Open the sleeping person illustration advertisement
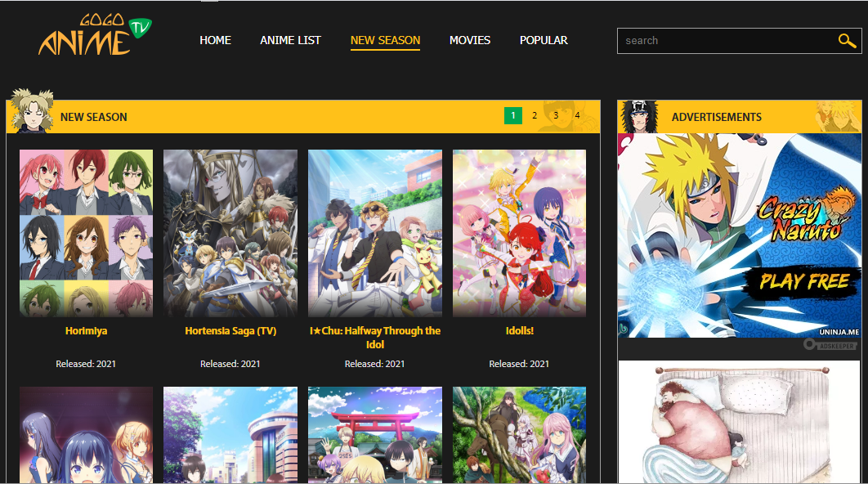The width and height of the screenshot is (868, 484). (740, 422)
